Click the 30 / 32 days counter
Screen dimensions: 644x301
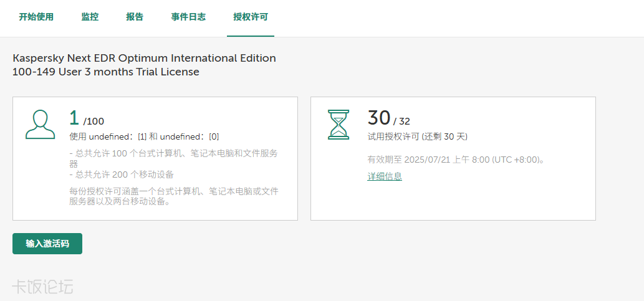389,118
